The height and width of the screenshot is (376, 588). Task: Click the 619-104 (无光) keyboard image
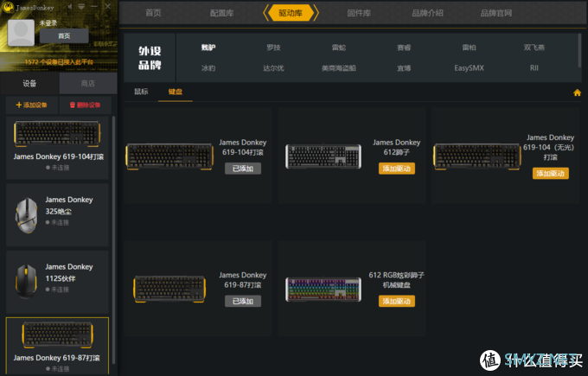[477, 156]
